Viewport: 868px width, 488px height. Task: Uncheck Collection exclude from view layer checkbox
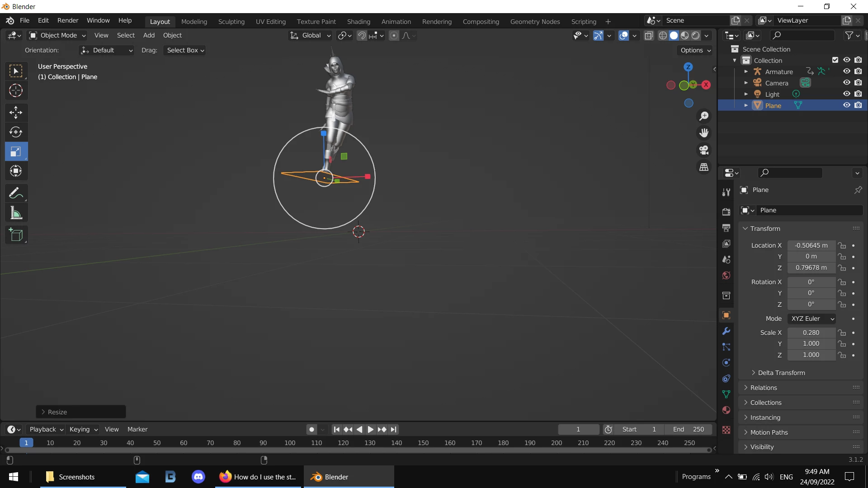point(835,60)
